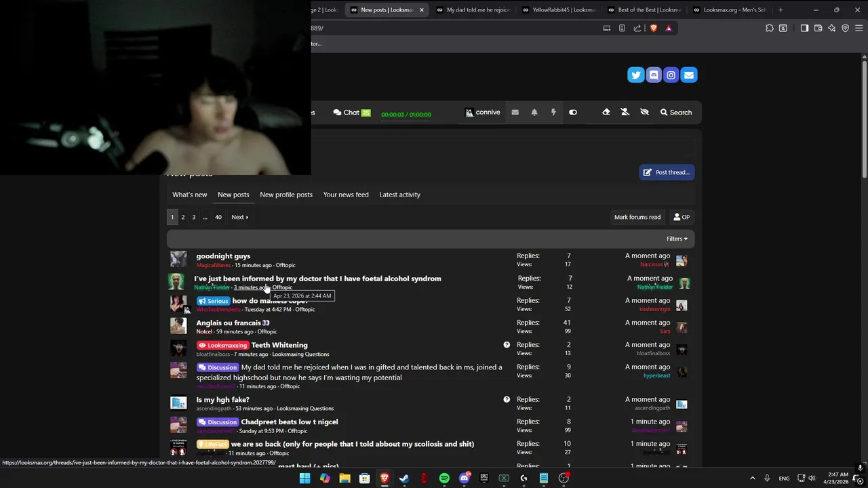Toggle the crossed-out eye icon

coord(644,113)
